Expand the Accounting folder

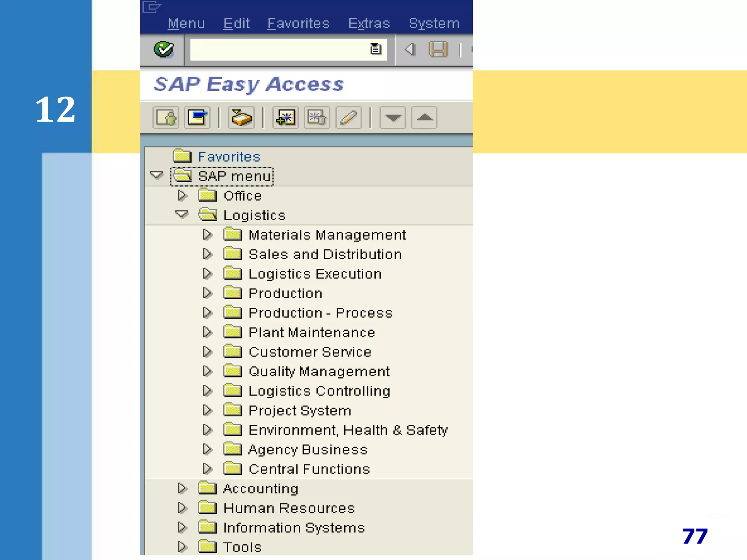coord(182,488)
